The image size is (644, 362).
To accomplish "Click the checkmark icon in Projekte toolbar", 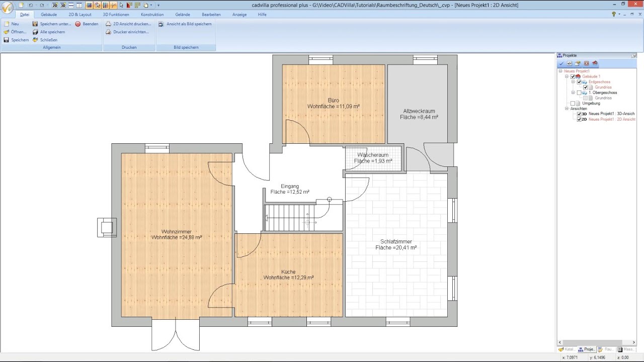I will 561,63.
